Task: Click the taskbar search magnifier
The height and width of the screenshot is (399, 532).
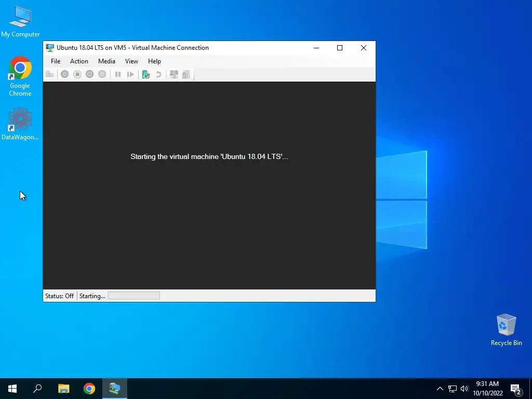Action: tap(37, 389)
